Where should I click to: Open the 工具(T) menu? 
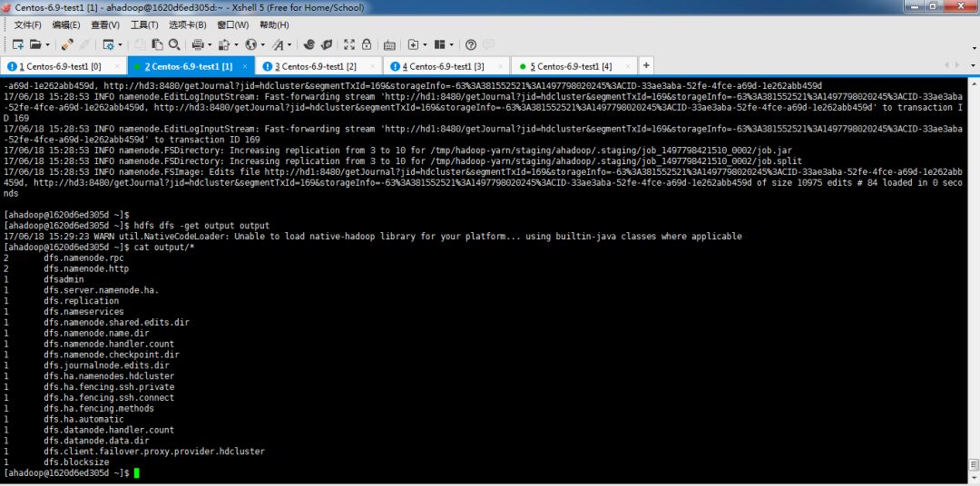144,25
